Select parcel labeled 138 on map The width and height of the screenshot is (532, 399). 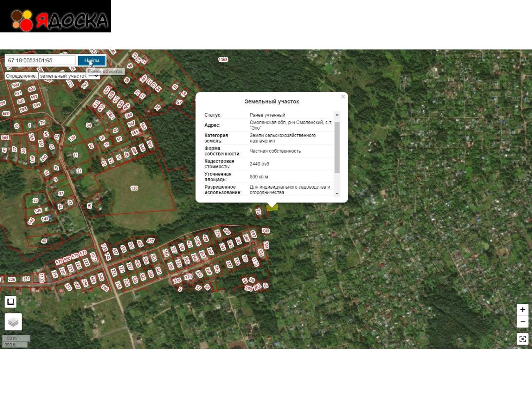tap(134, 188)
